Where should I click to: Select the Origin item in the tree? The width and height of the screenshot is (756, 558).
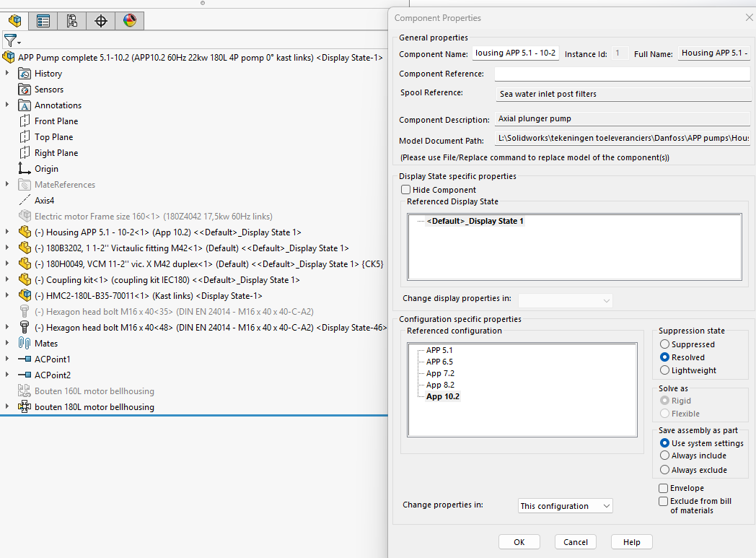46,169
